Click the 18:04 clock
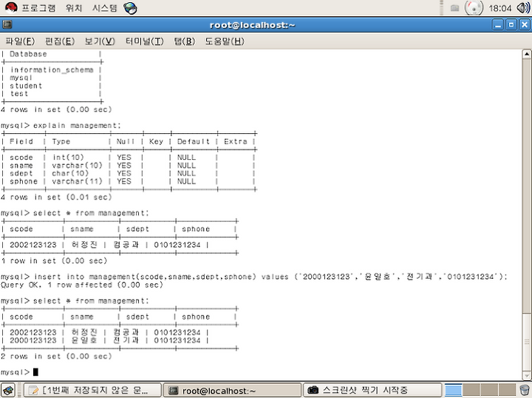Viewport: 532px width, 398px height. pos(499,8)
